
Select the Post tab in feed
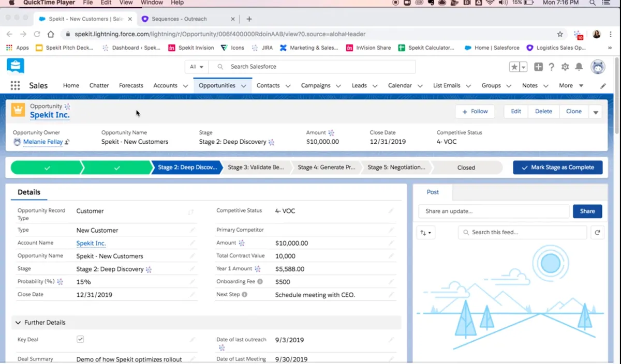click(x=433, y=192)
